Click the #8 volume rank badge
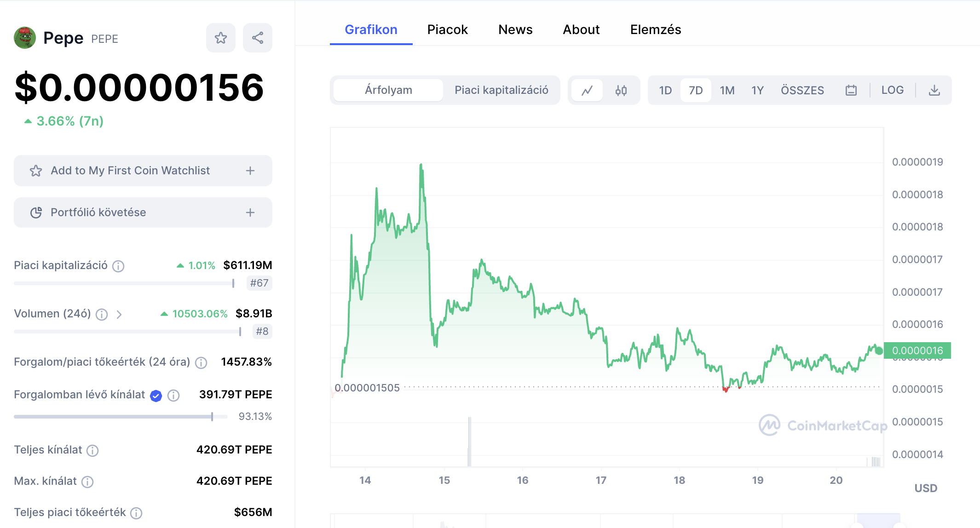This screenshot has height=528, width=980. [262, 331]
